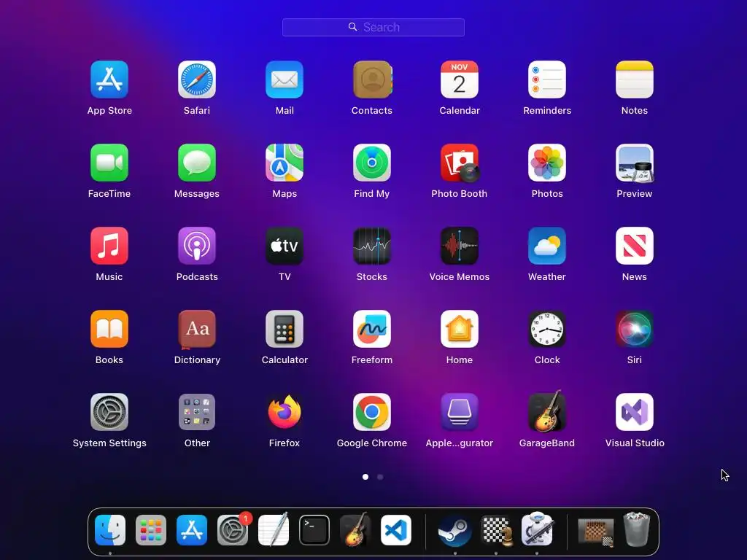Open System Settings with badge in Dock
The width and height of the screenshot is (747, 560).
pos(233,530)
